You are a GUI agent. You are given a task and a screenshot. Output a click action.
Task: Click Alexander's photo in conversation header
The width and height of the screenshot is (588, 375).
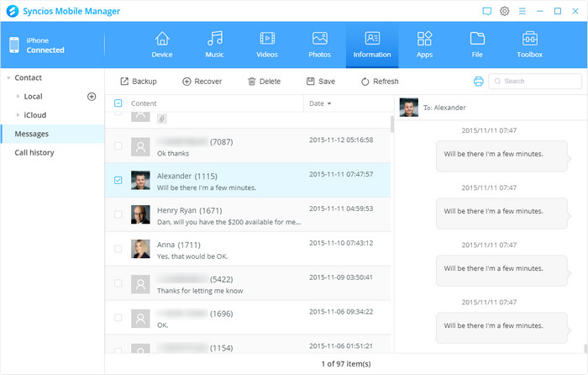tap(409, 108)
